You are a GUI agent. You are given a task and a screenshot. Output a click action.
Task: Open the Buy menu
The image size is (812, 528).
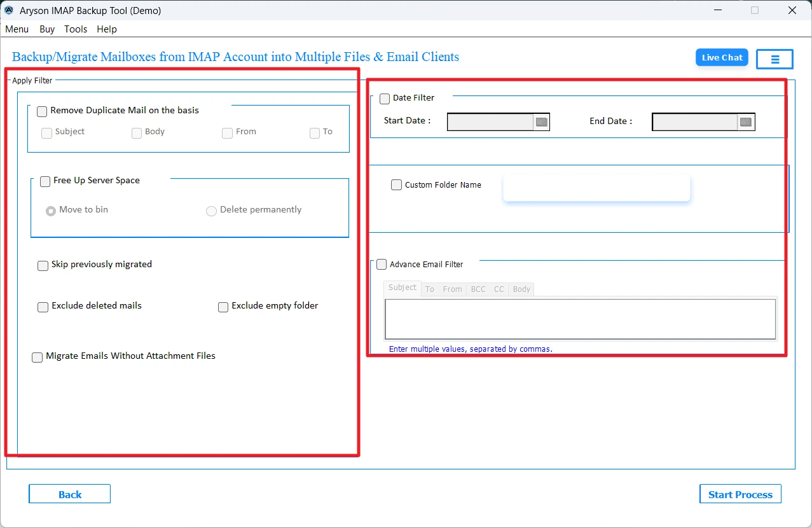[x=47, y=29]
